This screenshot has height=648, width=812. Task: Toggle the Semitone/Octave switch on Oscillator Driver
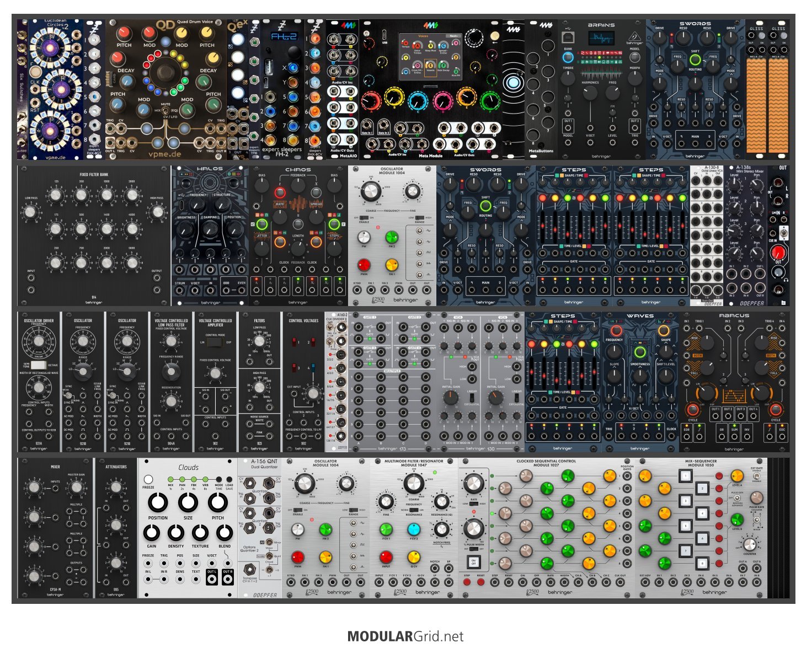(x=38, y=365)
